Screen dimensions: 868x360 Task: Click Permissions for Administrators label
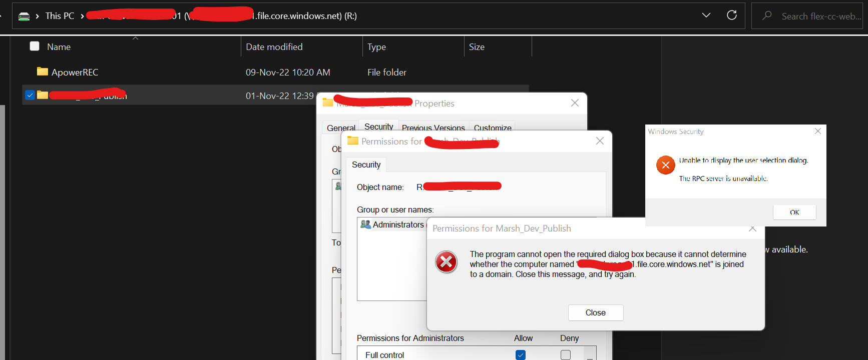[x=410, y=338]
